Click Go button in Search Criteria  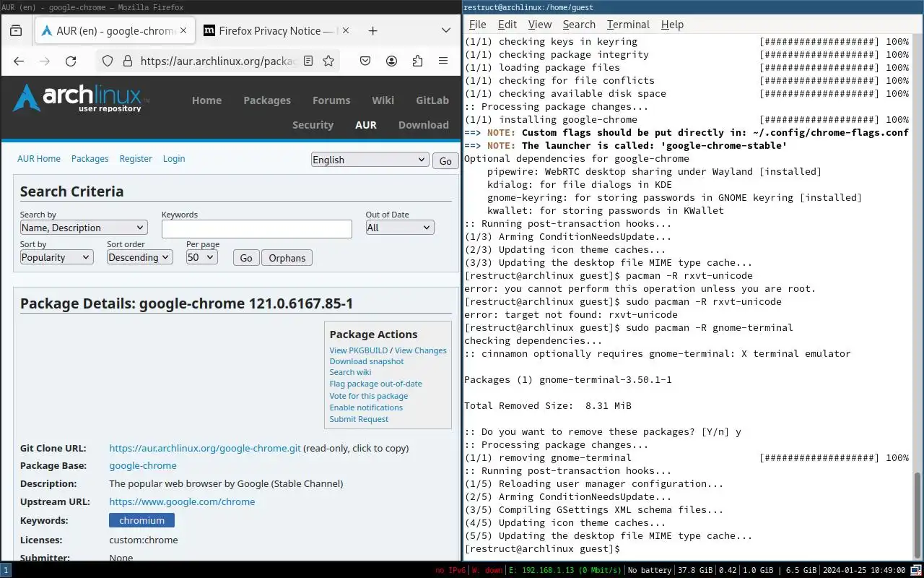246,258
